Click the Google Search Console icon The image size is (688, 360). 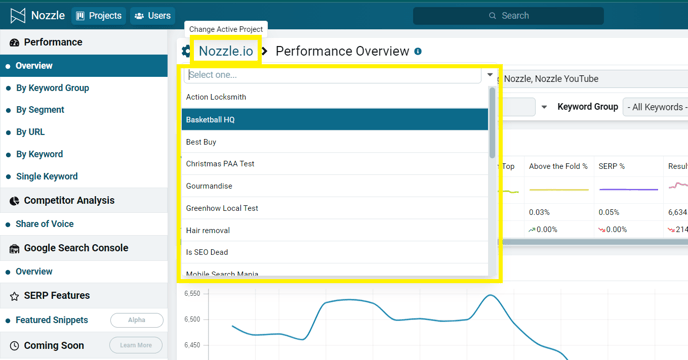pyautogui.click(x=14, y=248)
